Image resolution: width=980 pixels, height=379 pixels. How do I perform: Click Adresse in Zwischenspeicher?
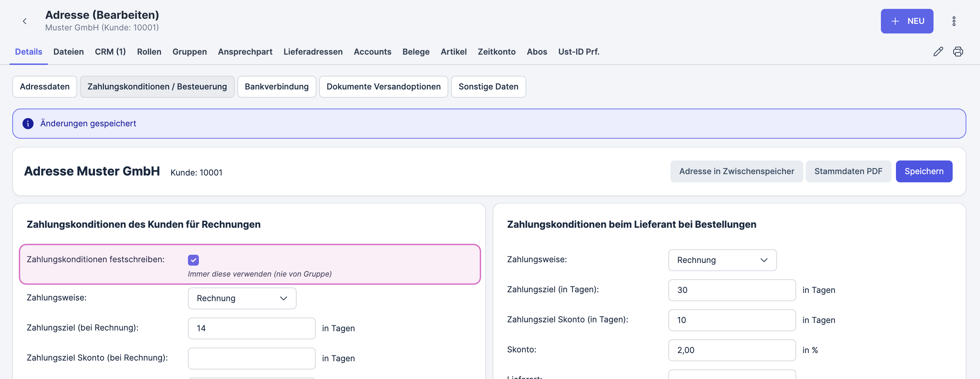[x=736, y=171]
